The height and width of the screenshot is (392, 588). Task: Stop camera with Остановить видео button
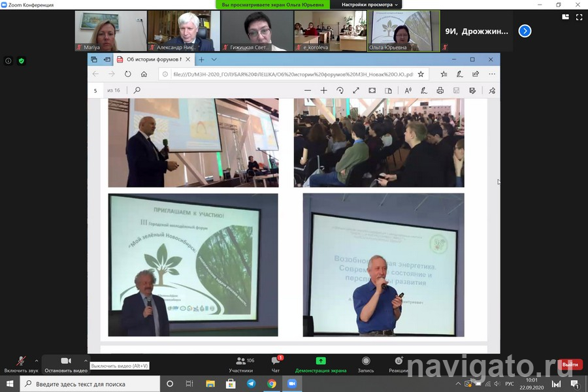coord(65,363)
